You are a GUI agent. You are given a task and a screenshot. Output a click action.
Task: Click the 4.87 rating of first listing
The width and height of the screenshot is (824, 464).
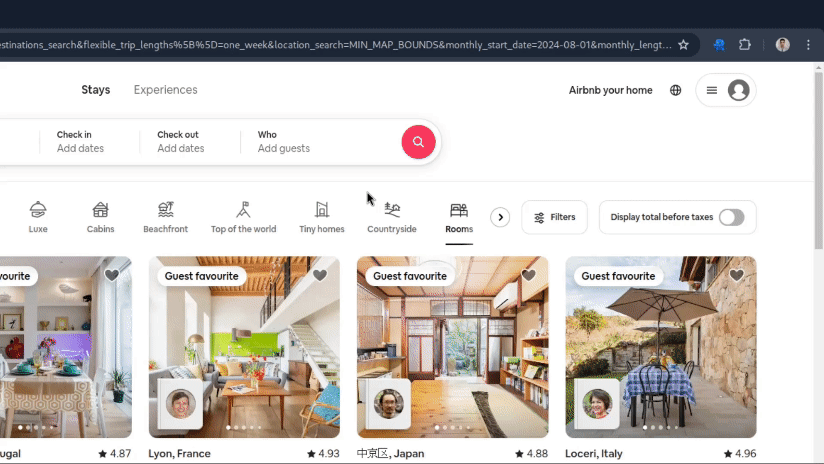coord(115,453)
